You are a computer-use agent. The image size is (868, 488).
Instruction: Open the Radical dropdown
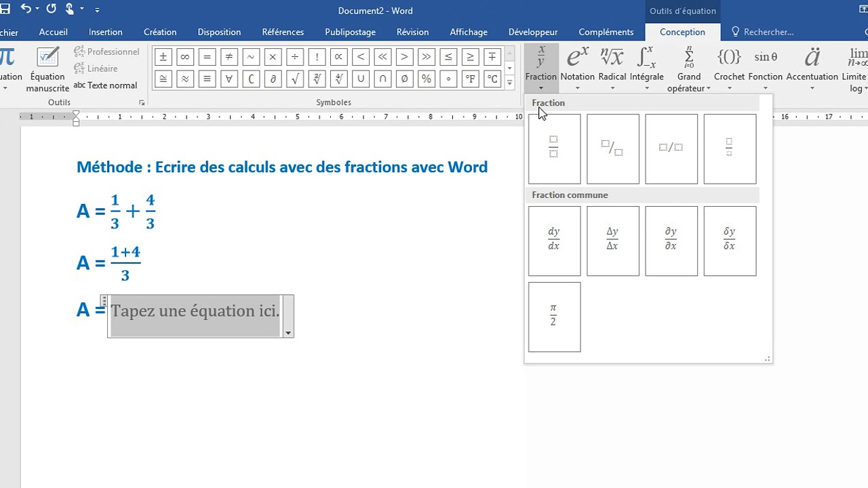pos(612,68)
